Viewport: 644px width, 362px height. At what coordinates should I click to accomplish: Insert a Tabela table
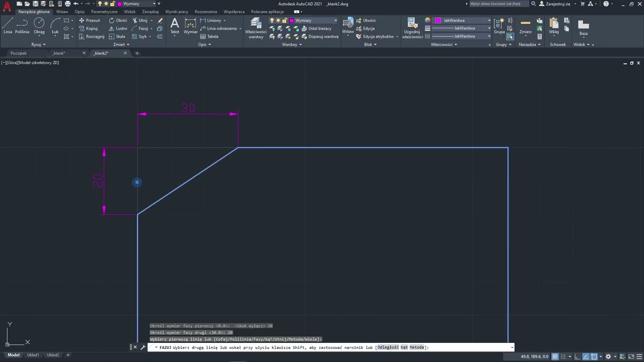coord(209,37)
